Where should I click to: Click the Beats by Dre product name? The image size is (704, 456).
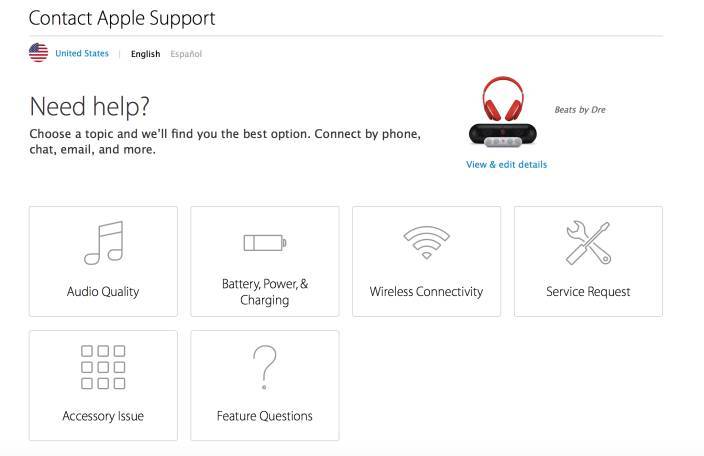[x=580, y=110]
